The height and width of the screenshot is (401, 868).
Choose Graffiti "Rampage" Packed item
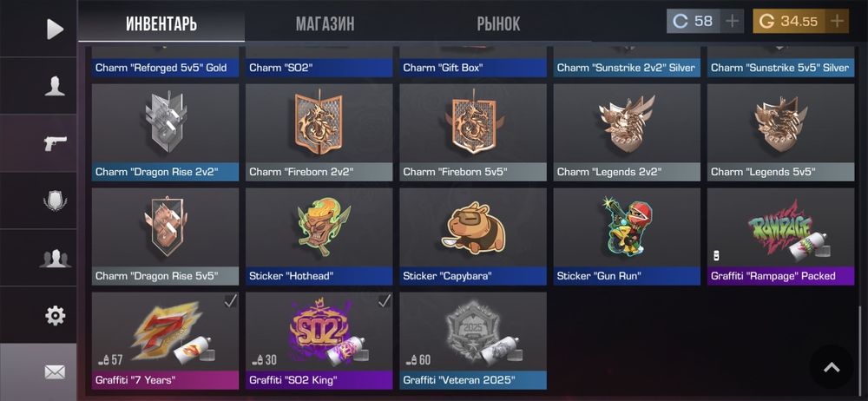780,236
